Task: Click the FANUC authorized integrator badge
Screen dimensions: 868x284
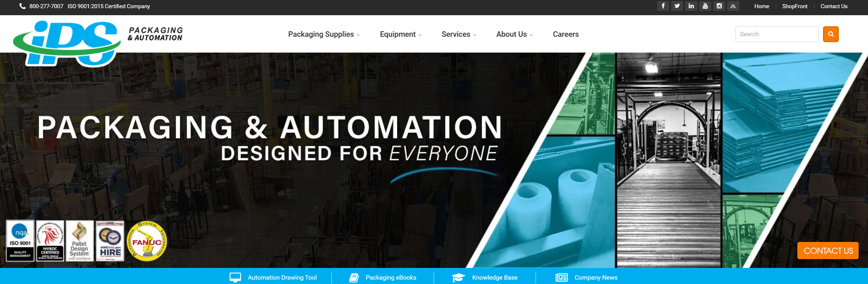Action: (x=147, y=241)
